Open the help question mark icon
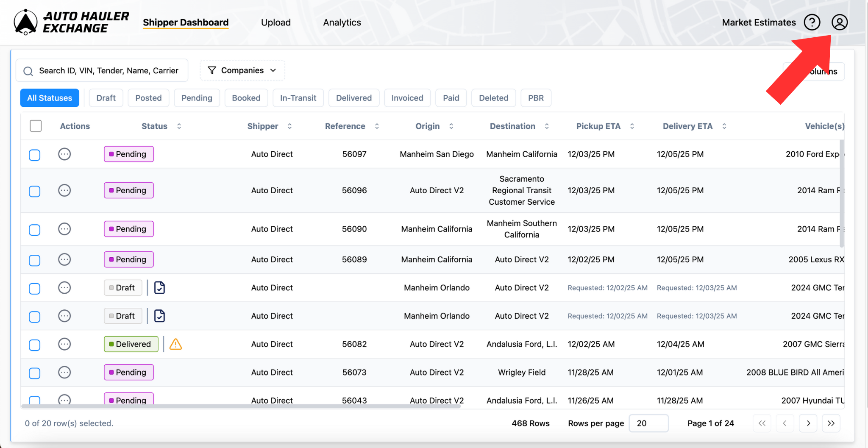Viewport: 868px width, 448px height. 812,22
